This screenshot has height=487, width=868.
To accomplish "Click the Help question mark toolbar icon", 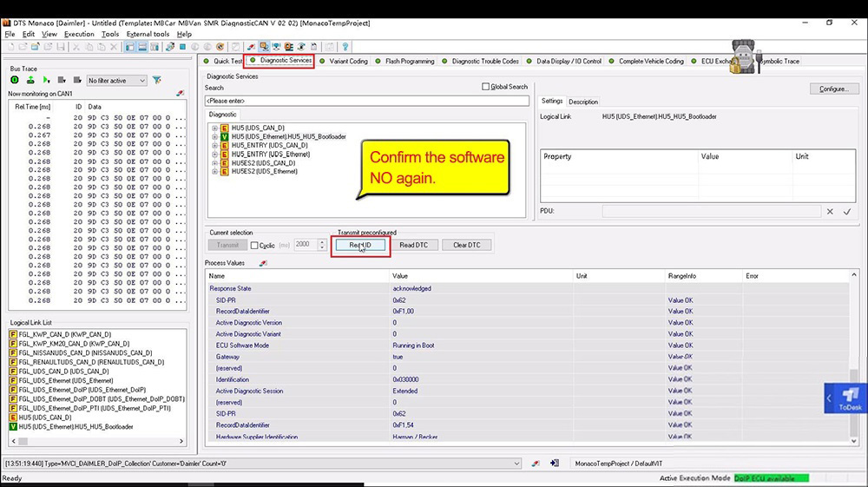I will pyautogui.click(x=345, y=47).
